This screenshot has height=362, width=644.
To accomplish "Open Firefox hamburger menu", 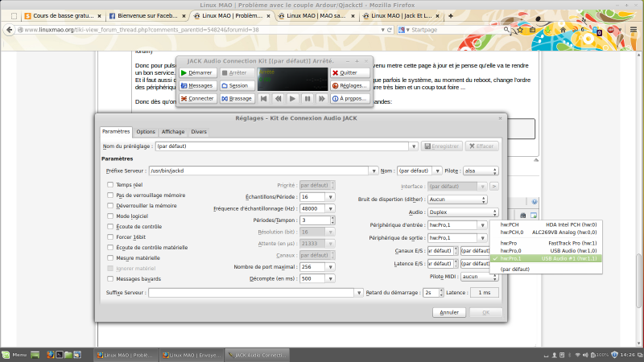I will [634, 30].
